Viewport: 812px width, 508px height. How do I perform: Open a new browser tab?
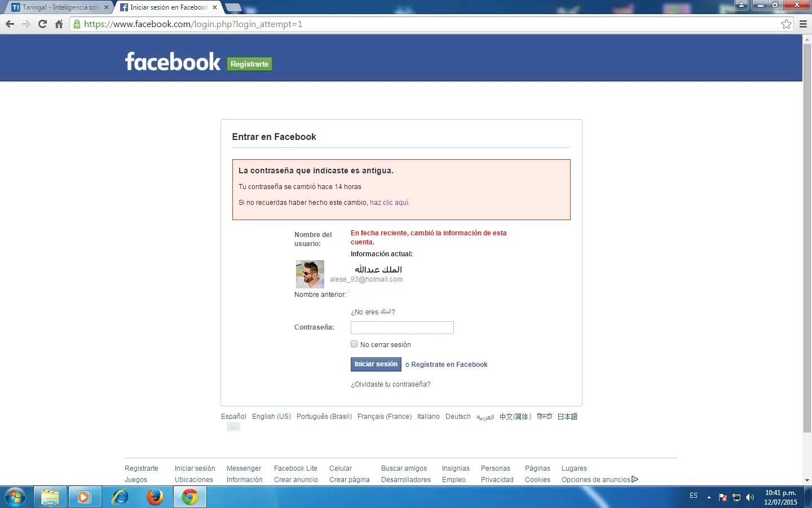coord(233,8)
